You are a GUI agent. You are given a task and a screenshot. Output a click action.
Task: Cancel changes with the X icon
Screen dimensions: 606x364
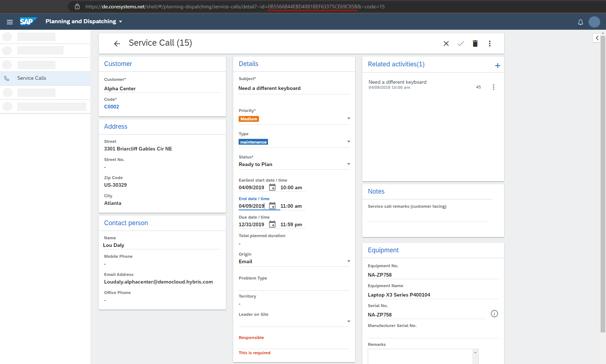(x=446, y=44)
